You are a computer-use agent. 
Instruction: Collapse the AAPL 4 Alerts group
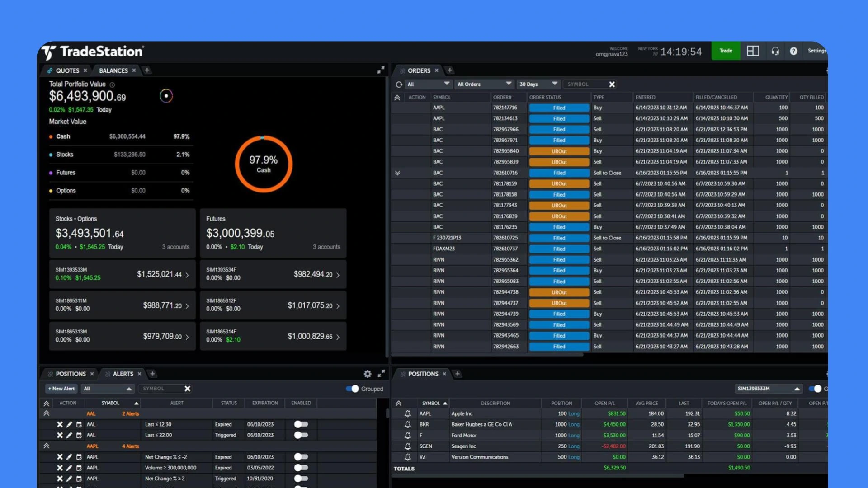pos(46,446)
